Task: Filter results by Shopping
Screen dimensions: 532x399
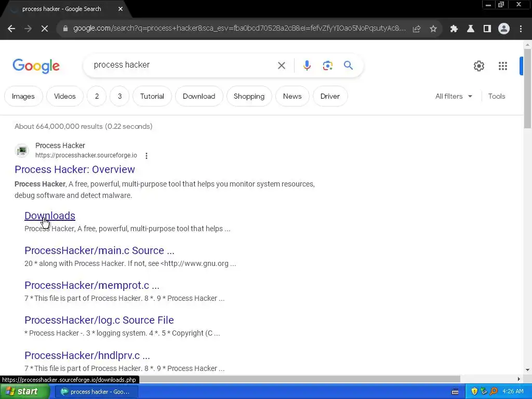Action: tap(249, 96)
